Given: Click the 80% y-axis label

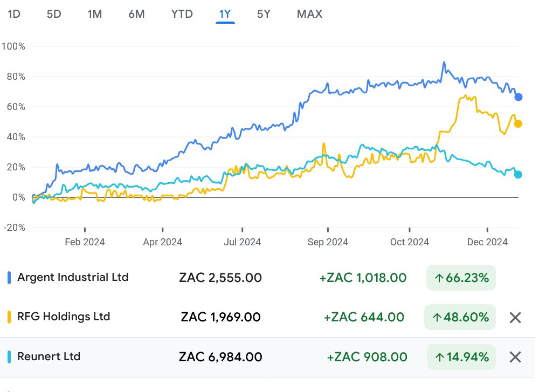Looking at the screenshot, I should click(16, 77).
